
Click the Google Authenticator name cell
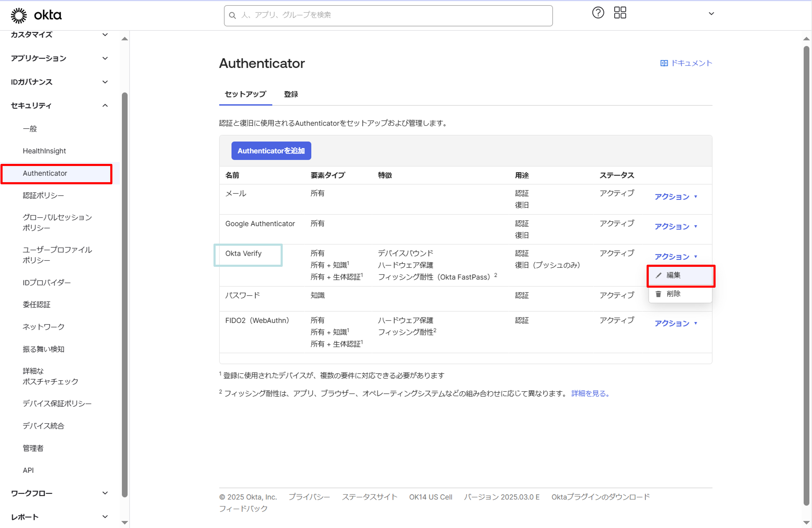tap(260, 224)
